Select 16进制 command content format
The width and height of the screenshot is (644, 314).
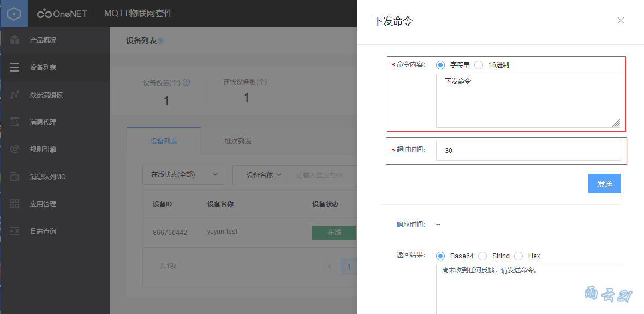(479, 65)
